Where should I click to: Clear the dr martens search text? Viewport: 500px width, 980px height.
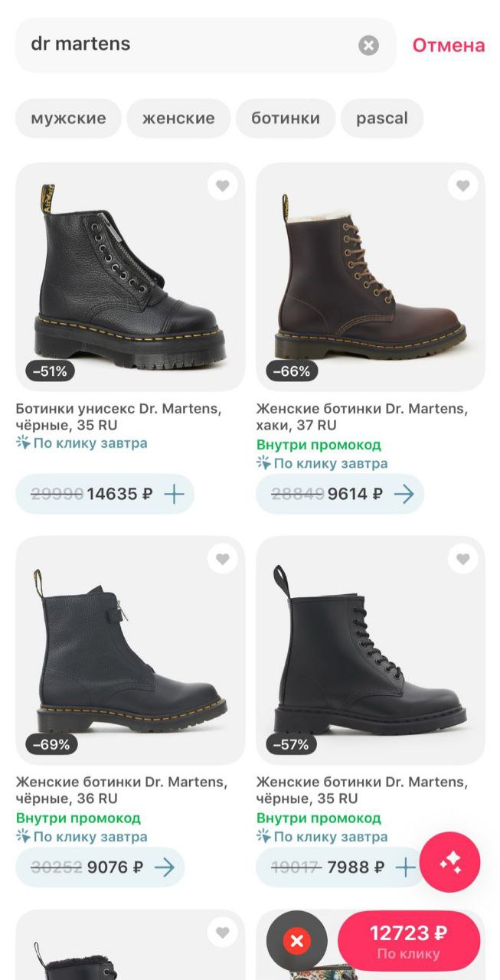pyautogui.click(x=368, y=46)
